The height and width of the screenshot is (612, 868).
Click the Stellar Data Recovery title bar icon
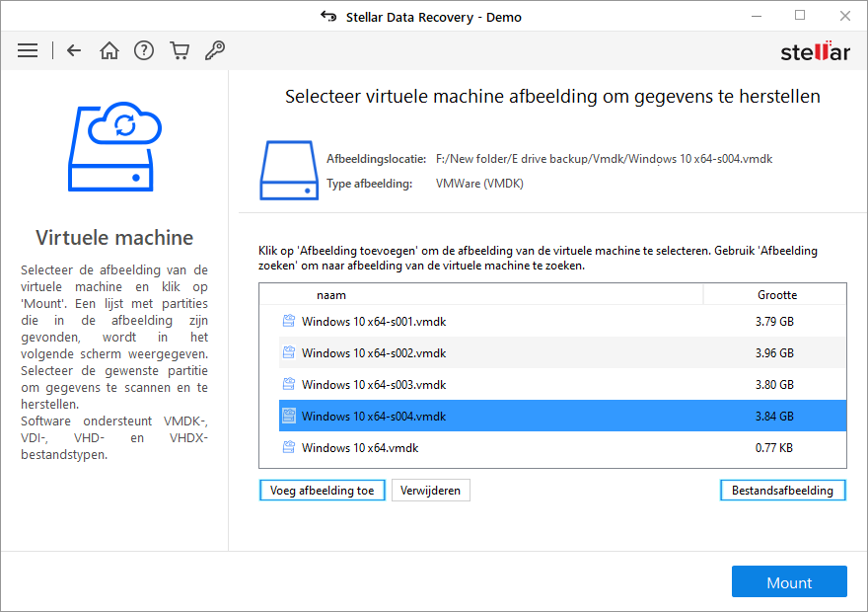pyautogui.click(x=328, y=17)
